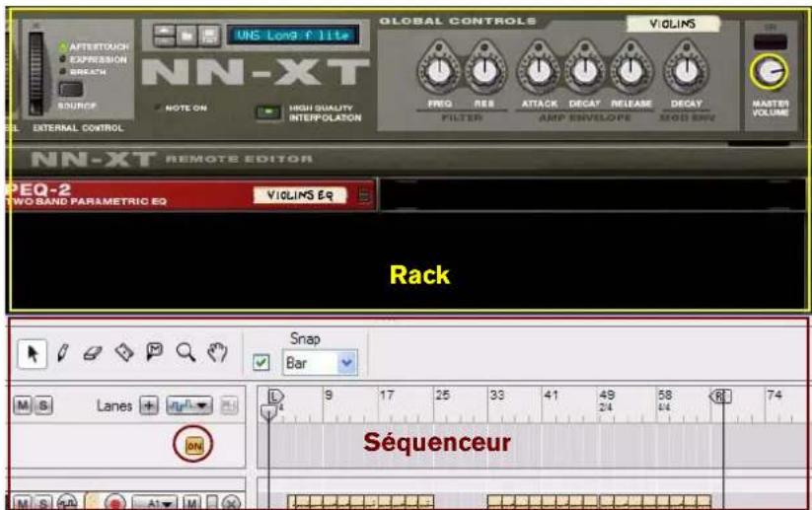Open the Snap value Bar dropdown
The width and height of the screenshot is (812, 510).
point(320,362)
